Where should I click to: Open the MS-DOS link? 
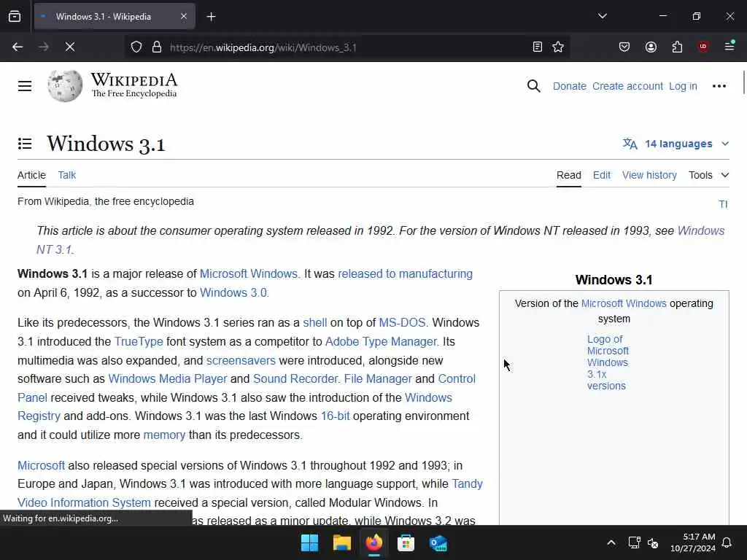(402, 322)
